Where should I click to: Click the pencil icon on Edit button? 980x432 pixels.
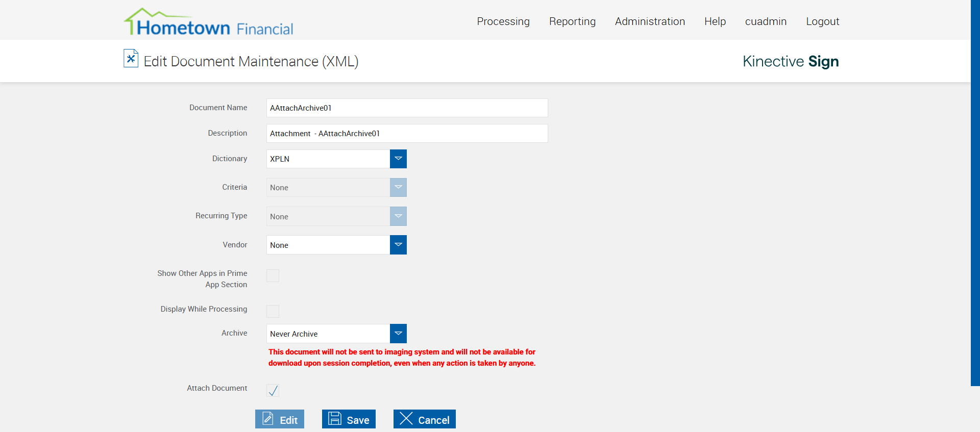(x=268, y=419)
